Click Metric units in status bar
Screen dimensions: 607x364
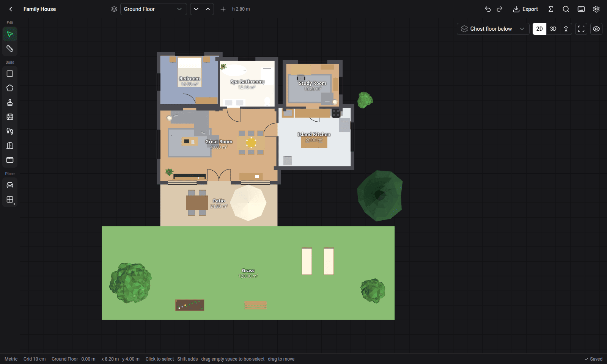pos(11,359)
